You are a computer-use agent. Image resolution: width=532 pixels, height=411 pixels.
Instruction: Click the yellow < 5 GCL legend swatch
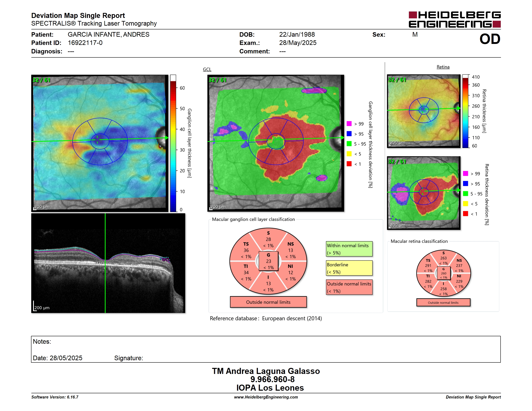[349, 154]
